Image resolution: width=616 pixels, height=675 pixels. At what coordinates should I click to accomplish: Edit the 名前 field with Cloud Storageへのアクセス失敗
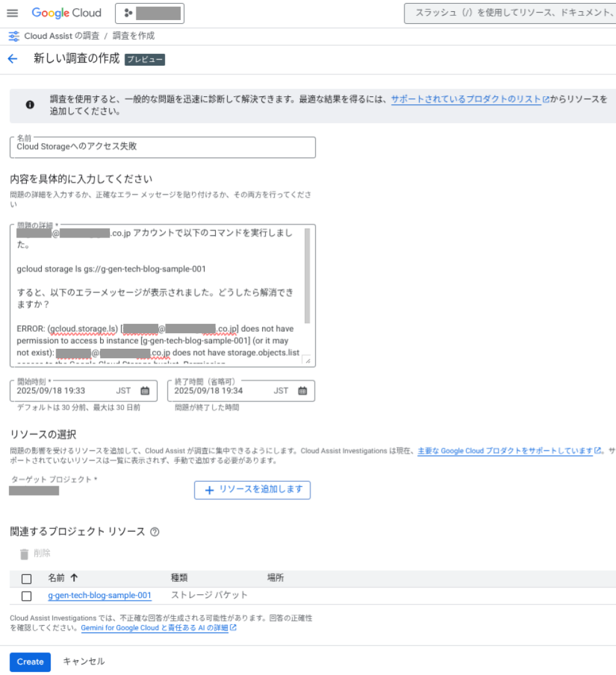pos(163,147)
